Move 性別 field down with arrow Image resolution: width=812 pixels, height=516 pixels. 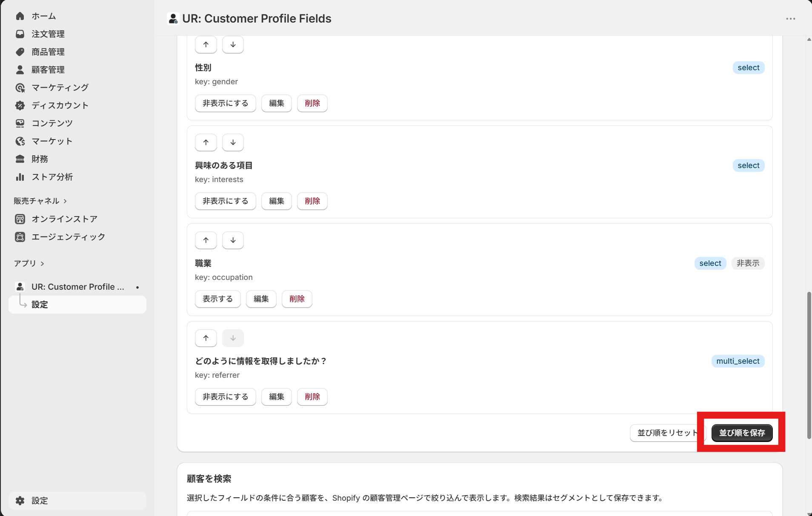point(233,45)
